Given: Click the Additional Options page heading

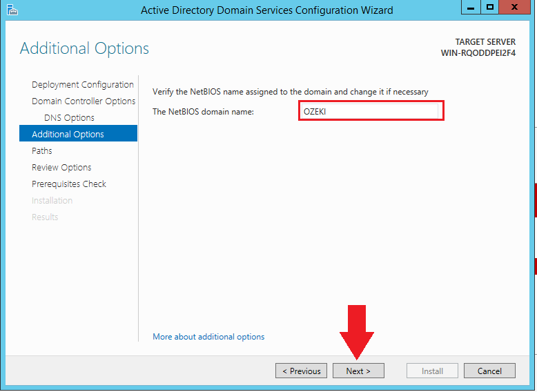Looking at the screenshot, I should click(x=84, y=48).
